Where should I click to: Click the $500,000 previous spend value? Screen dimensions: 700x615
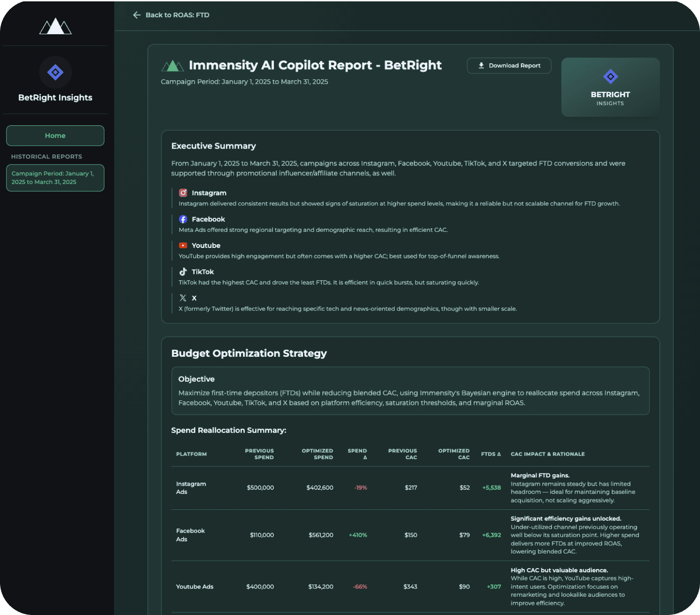point(260,488)
